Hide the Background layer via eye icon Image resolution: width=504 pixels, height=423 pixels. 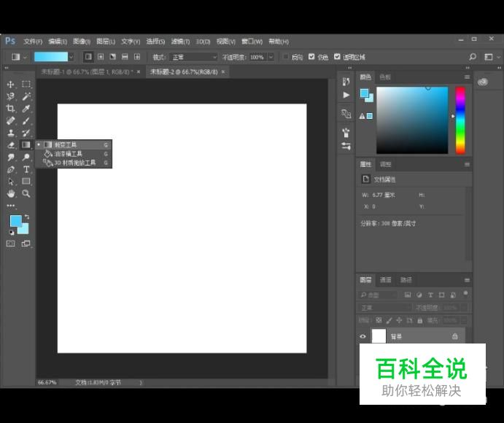tap(363, 336)
